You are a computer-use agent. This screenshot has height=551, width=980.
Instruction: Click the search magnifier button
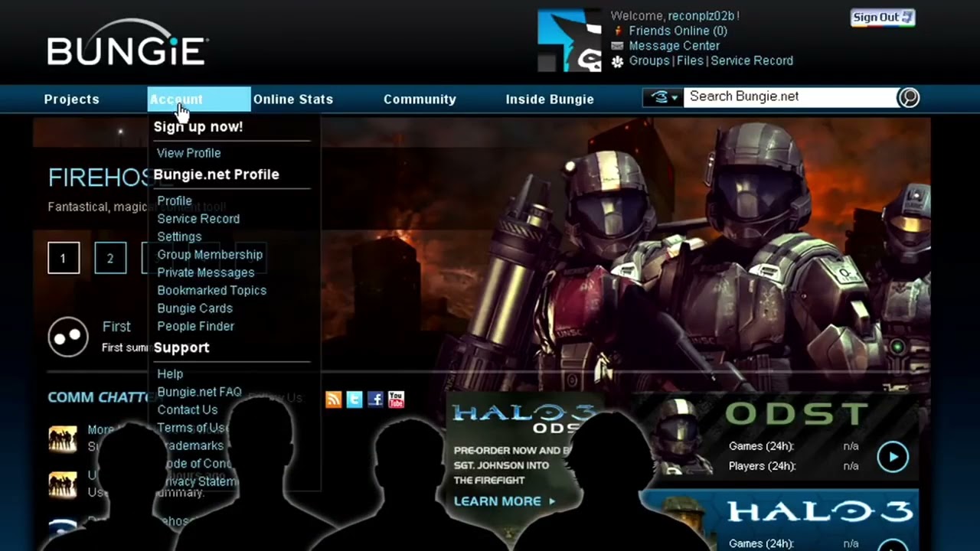click(909, 97)
